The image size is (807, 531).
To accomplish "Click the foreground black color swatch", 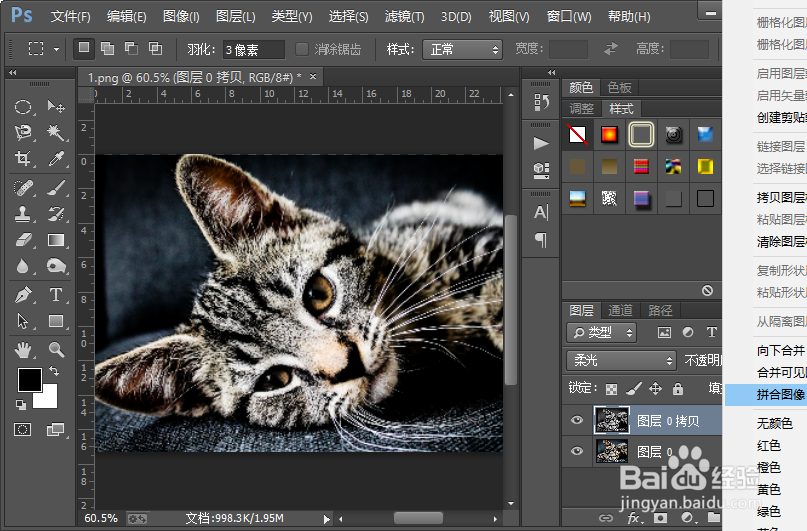I will pyautogui.click(x=29, y=380).
